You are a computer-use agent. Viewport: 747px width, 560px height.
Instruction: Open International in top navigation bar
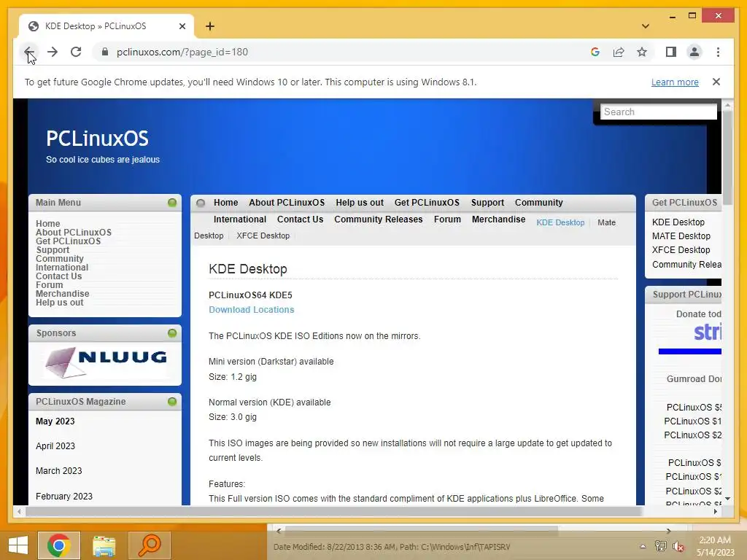[239, 219]
